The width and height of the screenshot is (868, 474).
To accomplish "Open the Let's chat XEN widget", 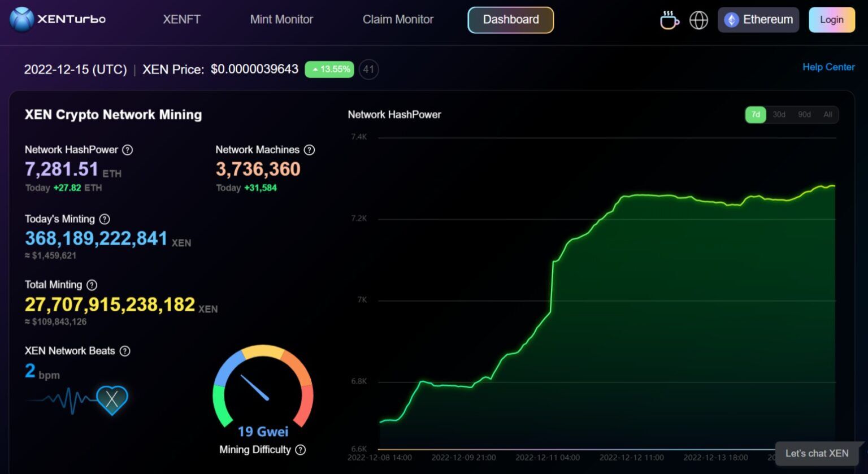I will click(x=816, y=454).
